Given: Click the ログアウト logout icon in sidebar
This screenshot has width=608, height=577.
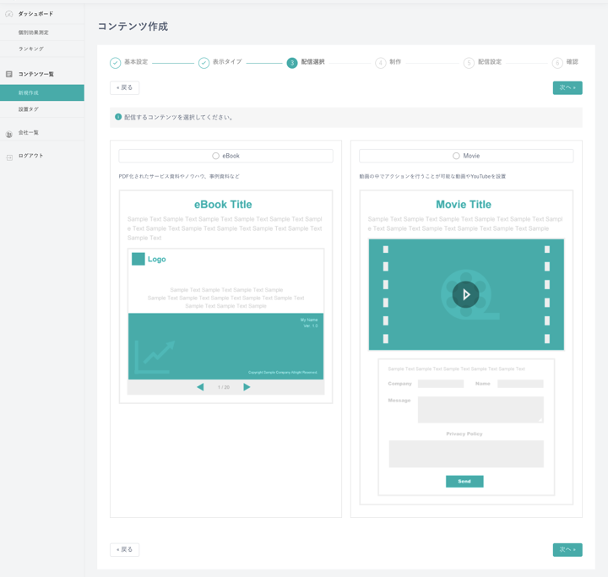Looking at the screenshot, I should (9, 156).
